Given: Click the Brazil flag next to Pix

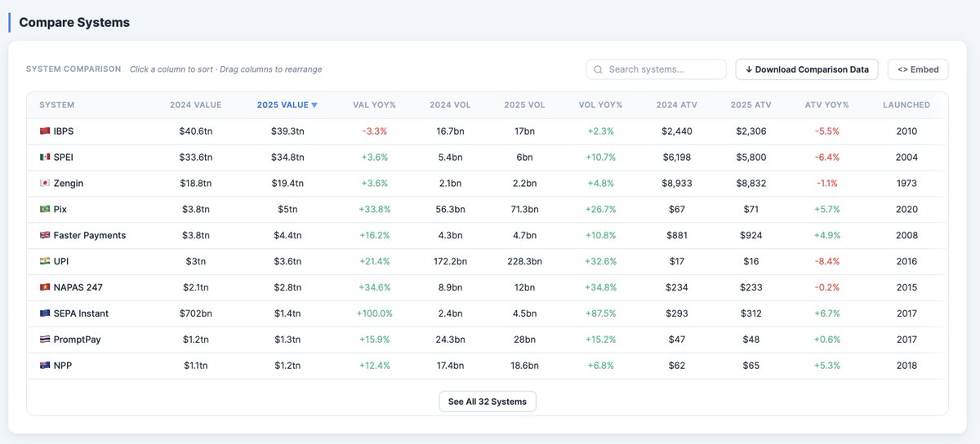Looking at the screenshot, I should coord(45,210).
